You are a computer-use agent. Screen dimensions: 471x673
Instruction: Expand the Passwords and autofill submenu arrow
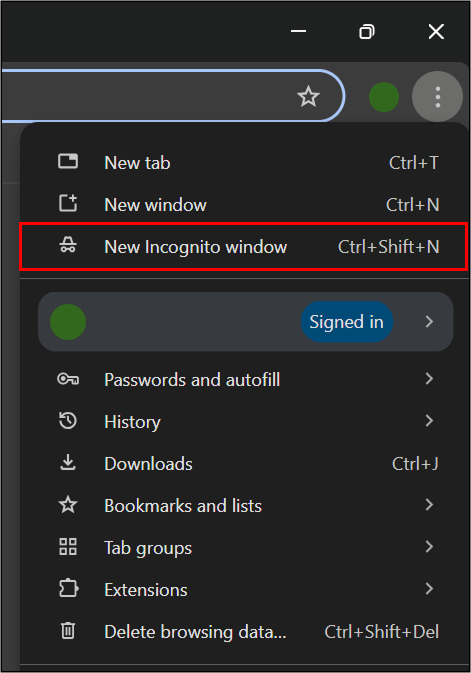tap(429, 378)
